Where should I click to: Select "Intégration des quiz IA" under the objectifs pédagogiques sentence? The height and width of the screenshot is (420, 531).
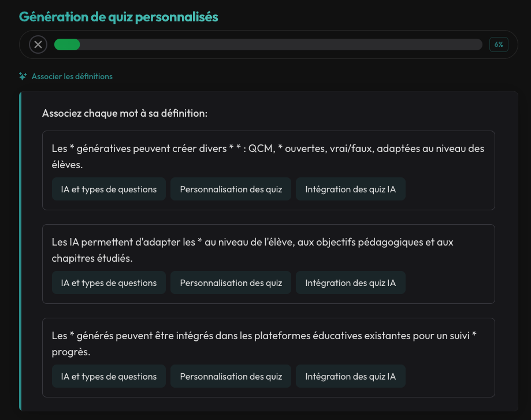coord(351,283)
